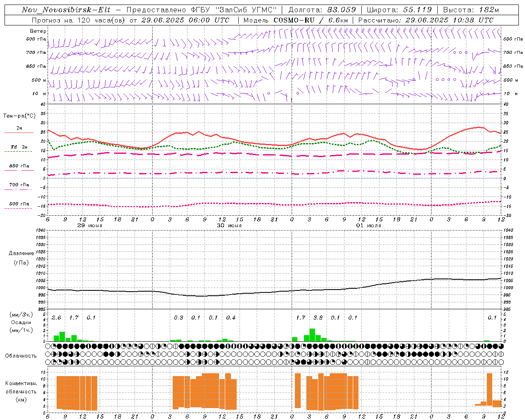Screen dimensions: 525x420
Task: Click the 0.3 precipitation value
Action: (178, 318)
